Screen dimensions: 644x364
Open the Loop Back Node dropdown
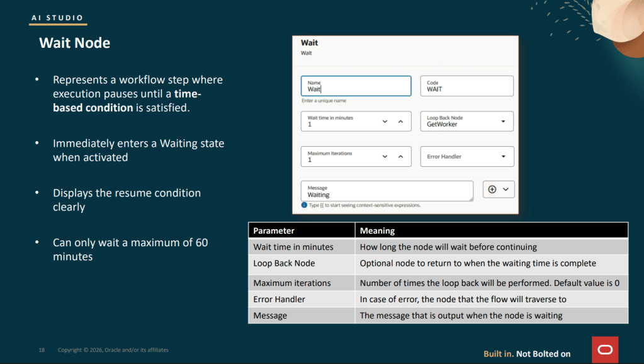pyautogui.click(x=503, y=122)
